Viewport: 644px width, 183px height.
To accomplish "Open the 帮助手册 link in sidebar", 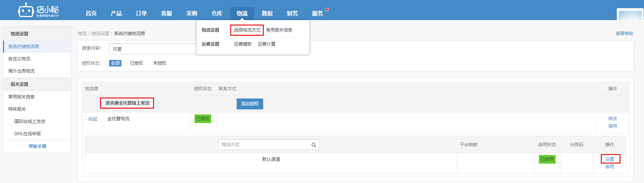I will pyautogui.click(x=37, y=146).
